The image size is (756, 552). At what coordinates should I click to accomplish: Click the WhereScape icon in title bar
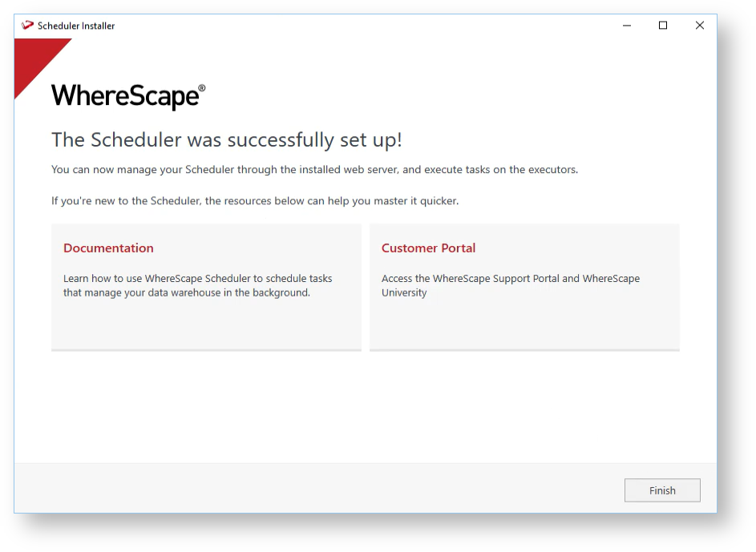(27, 26)
